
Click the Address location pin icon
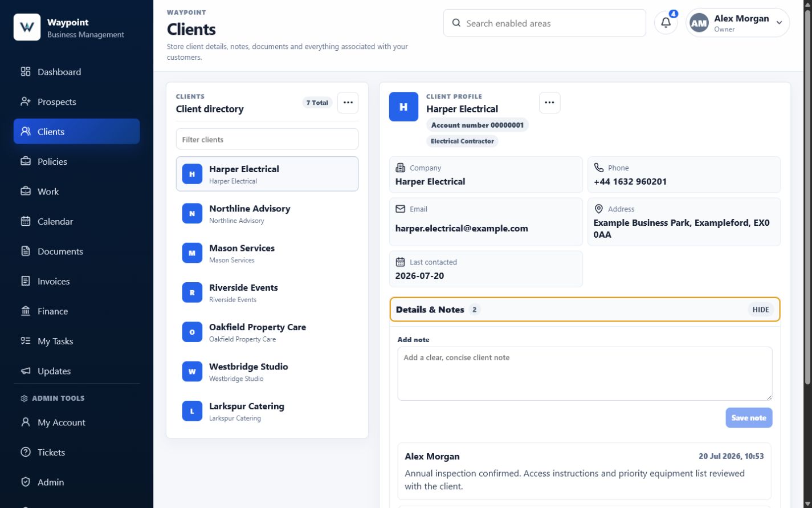pos(599,209)
